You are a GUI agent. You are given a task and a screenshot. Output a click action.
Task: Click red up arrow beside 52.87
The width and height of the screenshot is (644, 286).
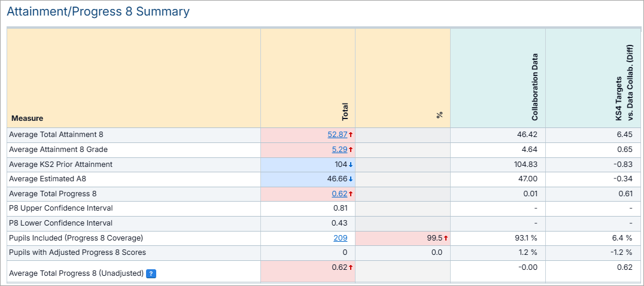[351, 135]
